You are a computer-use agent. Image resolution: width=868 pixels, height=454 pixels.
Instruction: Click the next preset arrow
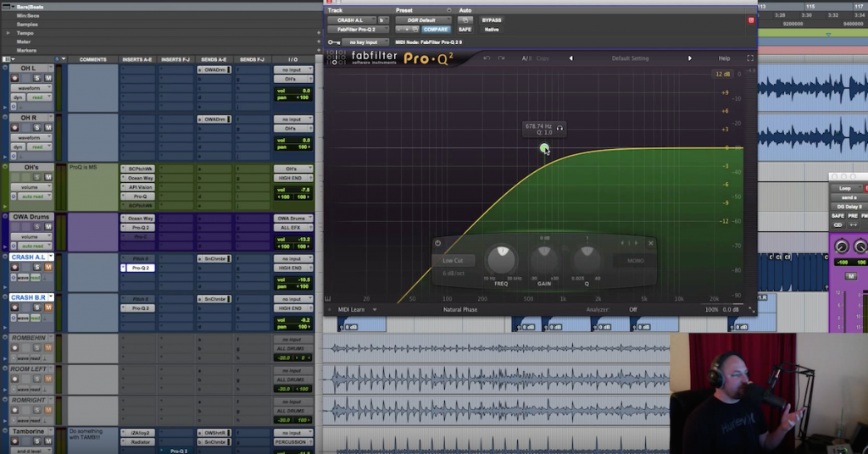coord(689,58)
